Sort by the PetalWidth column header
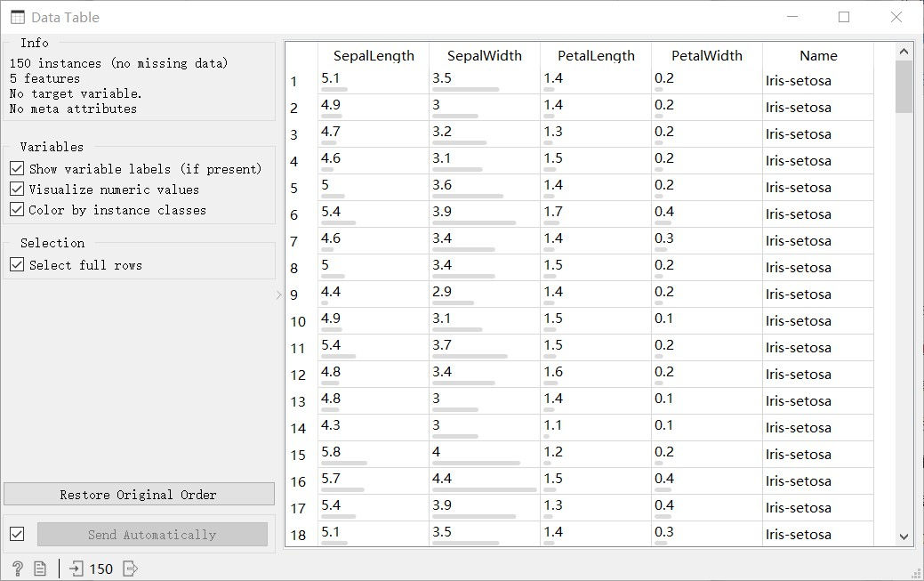This screenshot has width=924, height=581. pyautogui.click(x=706, y=55)
